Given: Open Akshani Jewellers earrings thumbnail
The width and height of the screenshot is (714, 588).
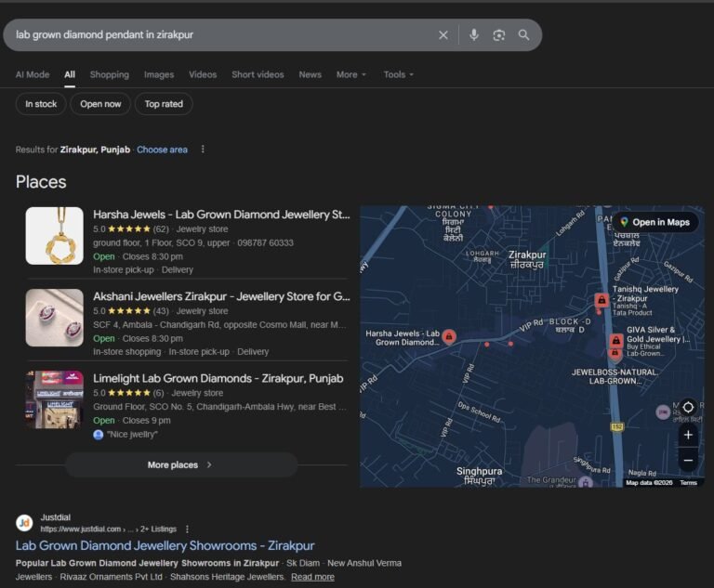Looking at the screenshot, I should click(x=55, y=318).
